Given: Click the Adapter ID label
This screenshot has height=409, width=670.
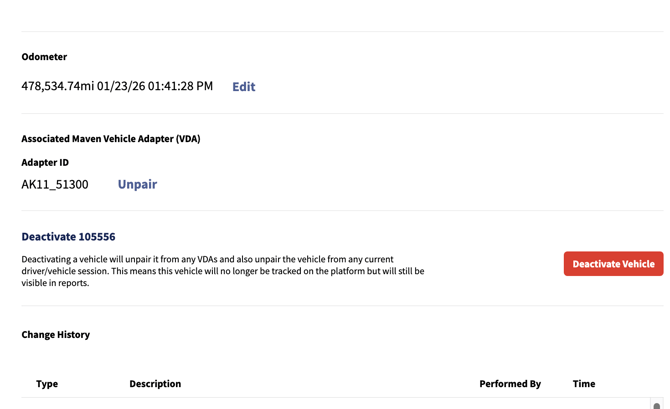Looking at the screenshot, I should (45, 162).
